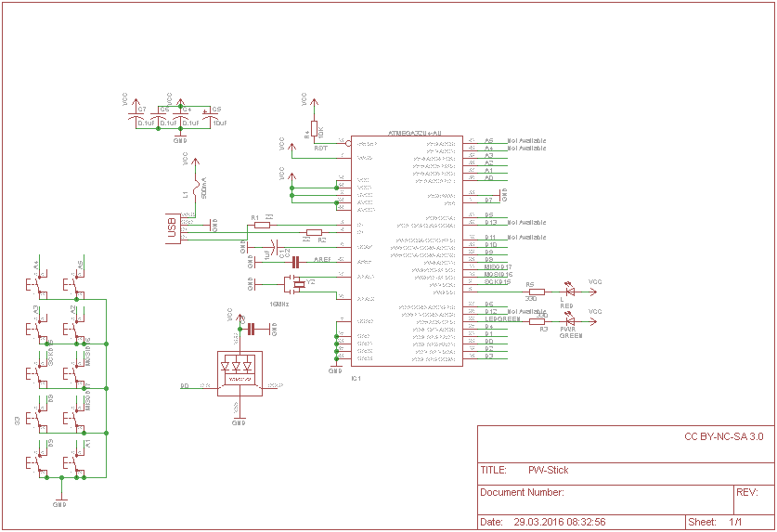Select the push-button switch labeled A4
Viewport: 777px width, 532px height.
coord(37,285)
